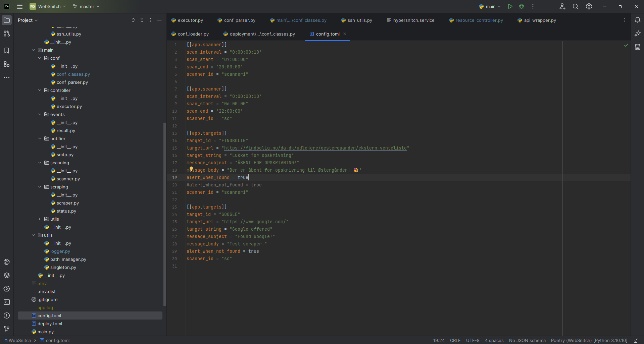Screen dimensions: 644x344
Task: Open Code With Me icon
Action: coord(562,6)
